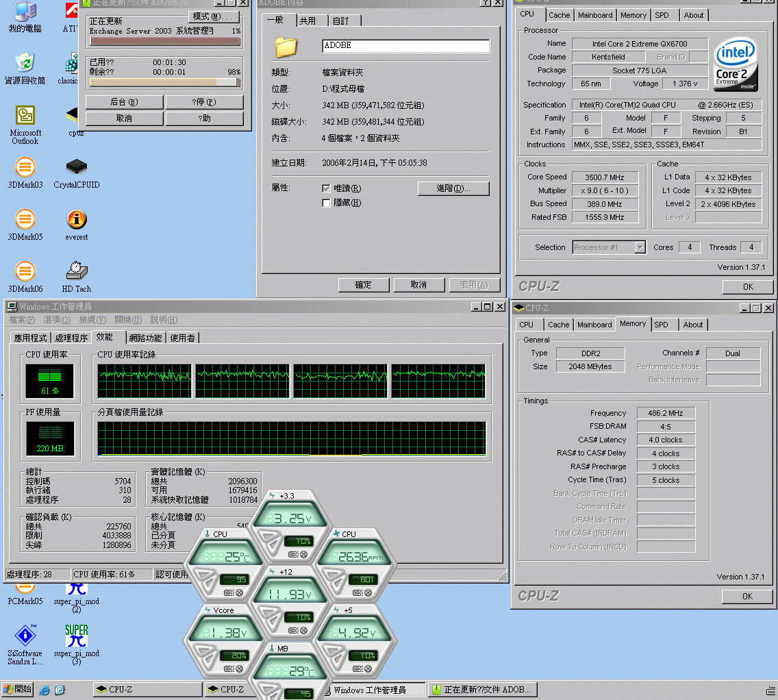Open the My Computer desktop icon

pos(25,17)
